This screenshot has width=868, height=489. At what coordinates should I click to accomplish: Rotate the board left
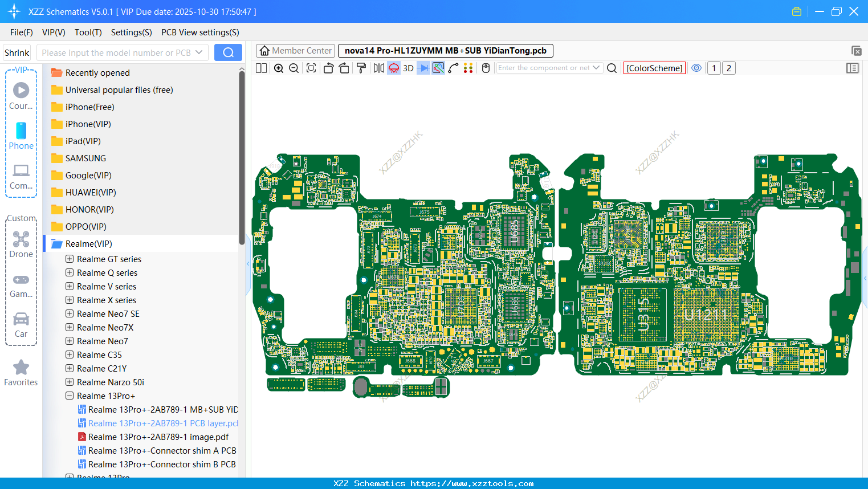coord(328,68)
